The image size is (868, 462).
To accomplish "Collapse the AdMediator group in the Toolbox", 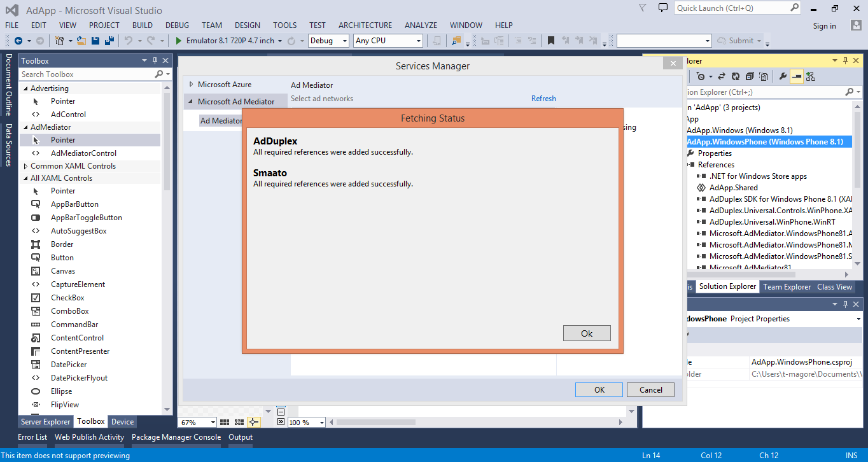I will (25, 127).
